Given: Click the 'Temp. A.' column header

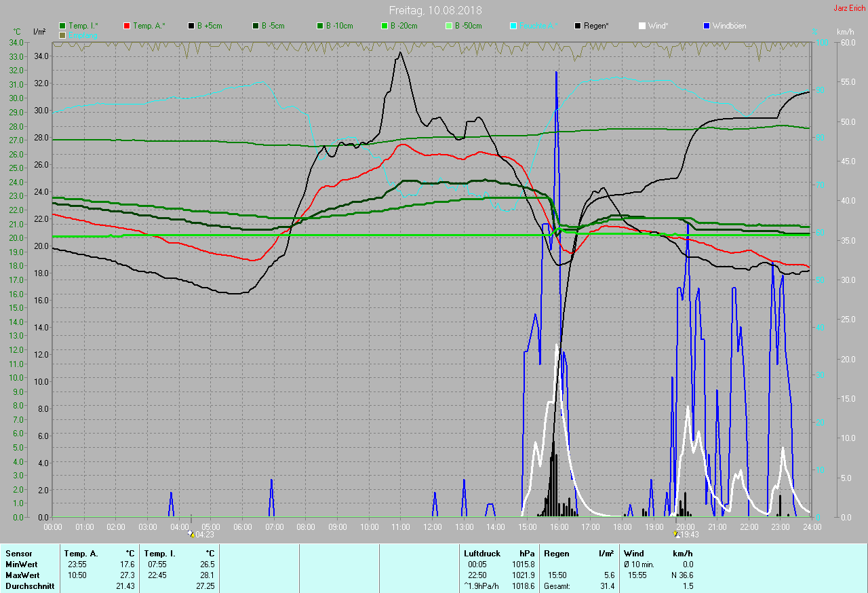Looking at the screenshot, I should click(81, 554).
